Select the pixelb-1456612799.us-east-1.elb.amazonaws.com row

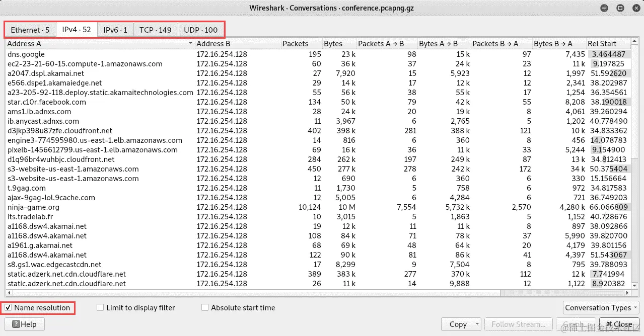(x=318, y=150)
